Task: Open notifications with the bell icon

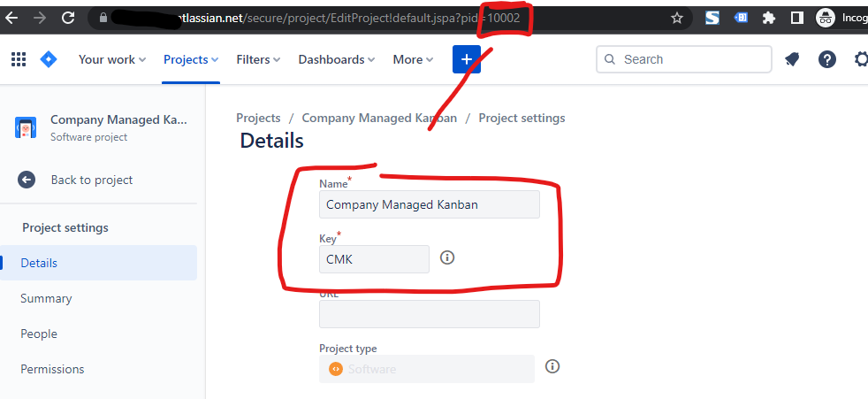Action: click(792, 59)
